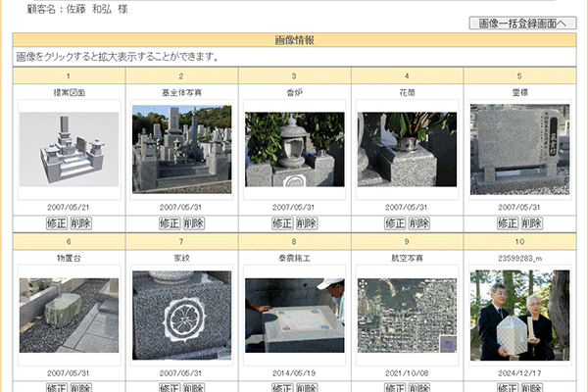Enlarge the 提案図面 thumbnail image
This screenshot has height=392, width=588.
pyautogui.click(x=69, y=150)
